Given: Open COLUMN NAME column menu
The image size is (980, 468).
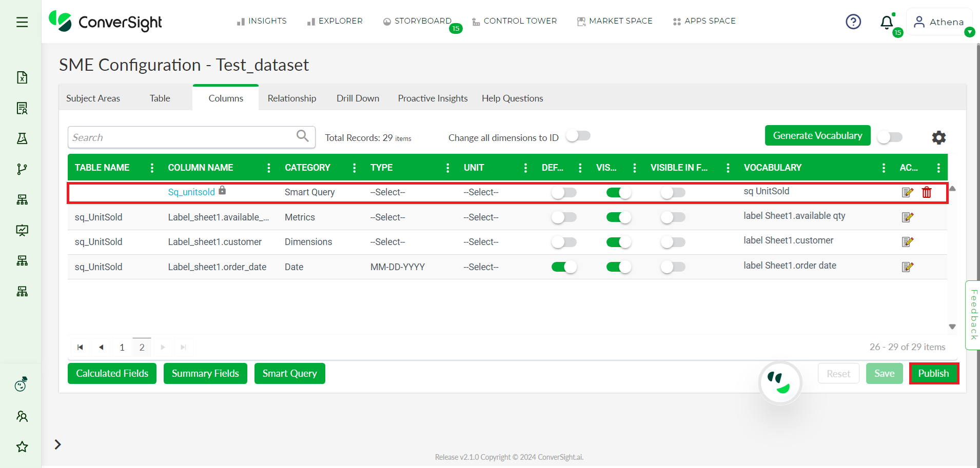Looking at the screenshot, I should click(269, 168).
